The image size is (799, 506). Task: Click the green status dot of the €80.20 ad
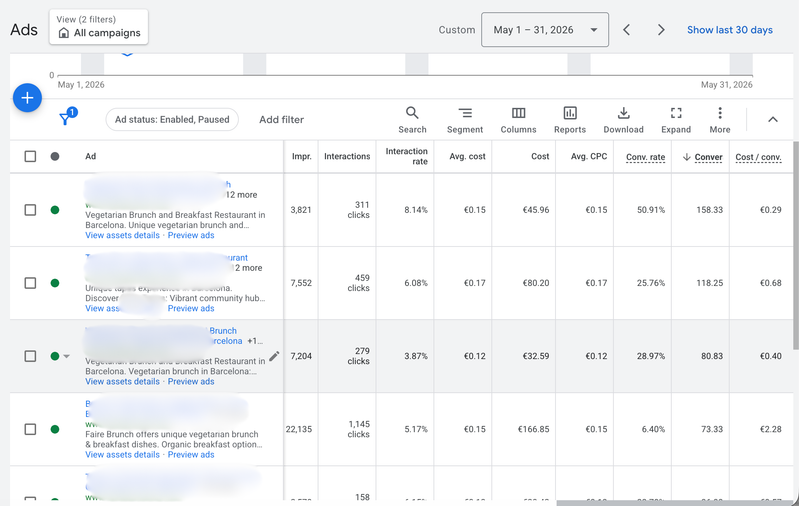(55, 283)
